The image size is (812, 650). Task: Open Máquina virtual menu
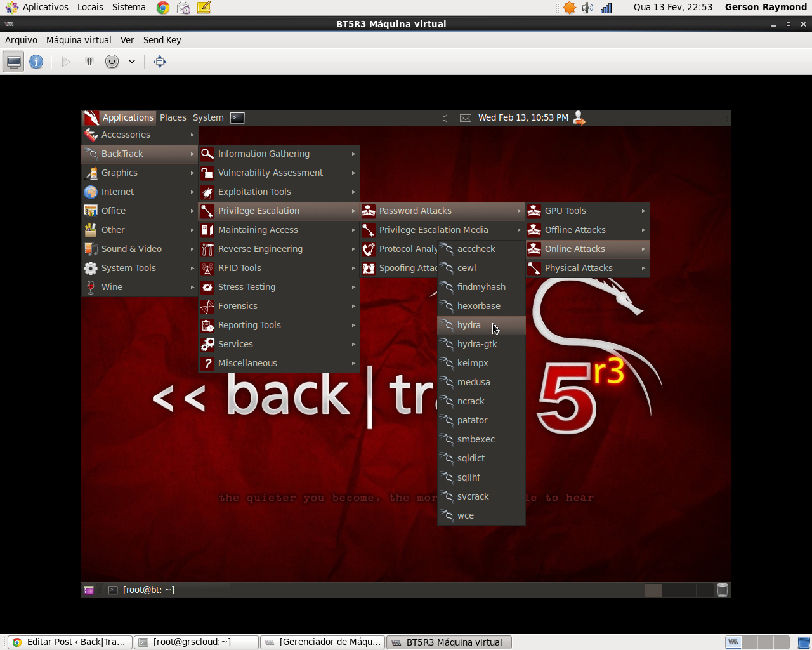tap(79, 40)
